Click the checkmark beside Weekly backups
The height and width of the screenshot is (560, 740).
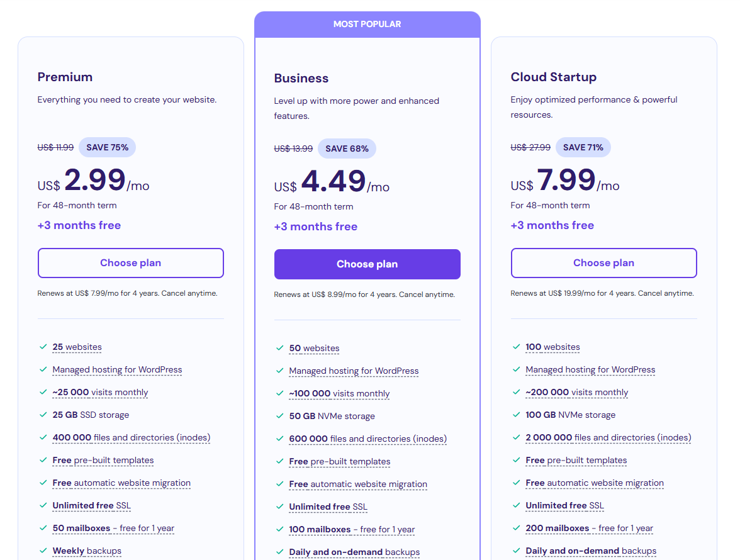[x=43, y=551]
